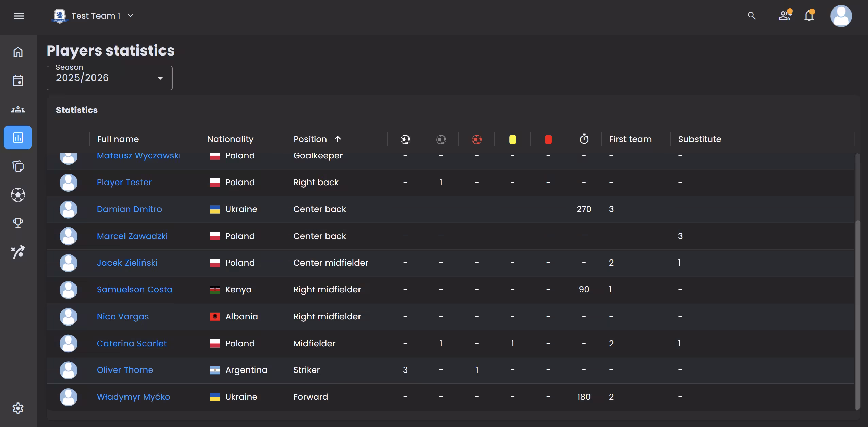This screenshot has width=868, height=427.
Task: Click the cards sidebar icon
Action: (x=17, y=167)
